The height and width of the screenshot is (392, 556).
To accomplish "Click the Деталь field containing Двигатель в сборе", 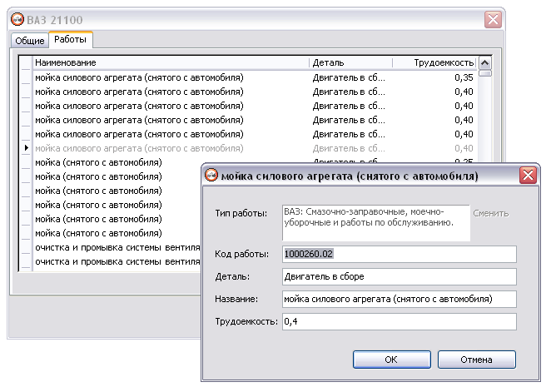I will 400,276.
